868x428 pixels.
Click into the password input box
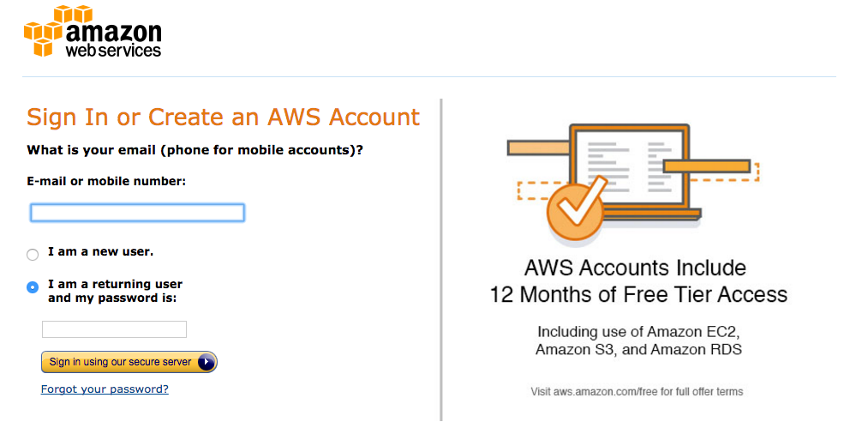pyautogui.click(x=114, y=329)
